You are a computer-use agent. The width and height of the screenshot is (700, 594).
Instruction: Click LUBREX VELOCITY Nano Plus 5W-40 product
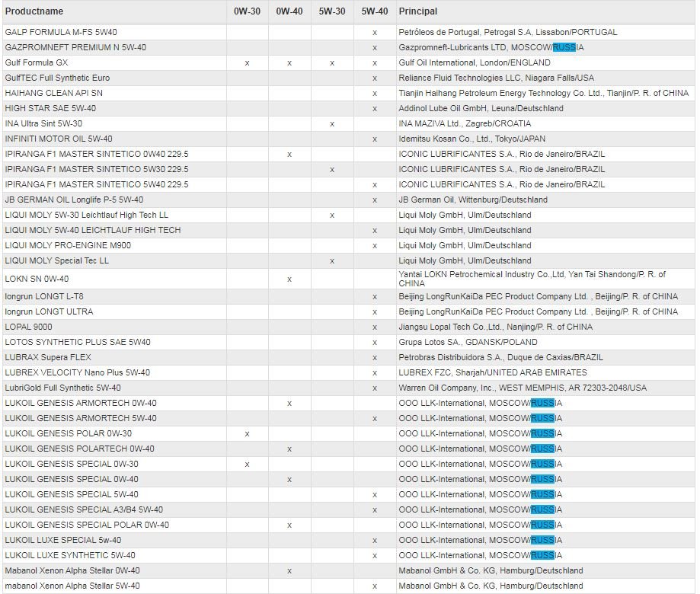[x=77, y=372]
